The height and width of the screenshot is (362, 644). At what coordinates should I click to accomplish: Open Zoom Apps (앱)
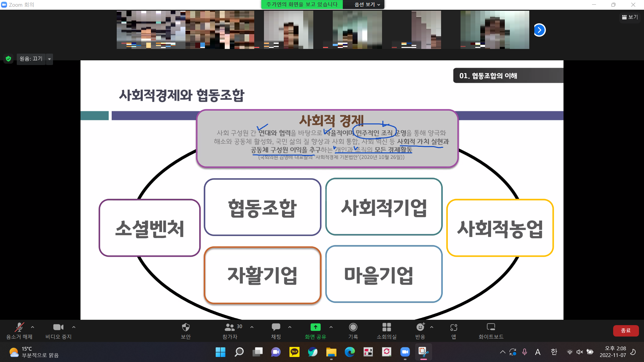pyautogui.click(x=454, y=330)
